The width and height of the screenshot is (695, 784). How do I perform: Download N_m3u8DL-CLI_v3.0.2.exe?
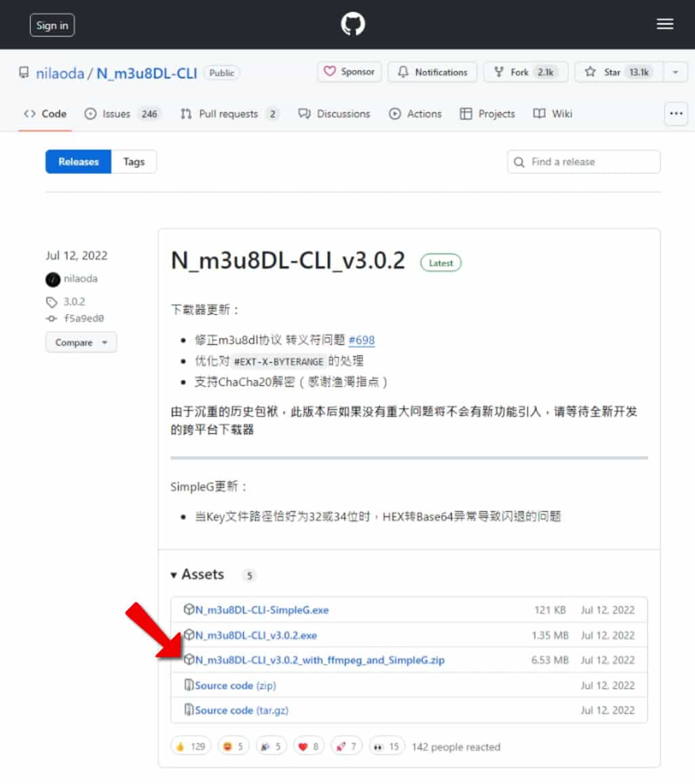tap(256, 635)
